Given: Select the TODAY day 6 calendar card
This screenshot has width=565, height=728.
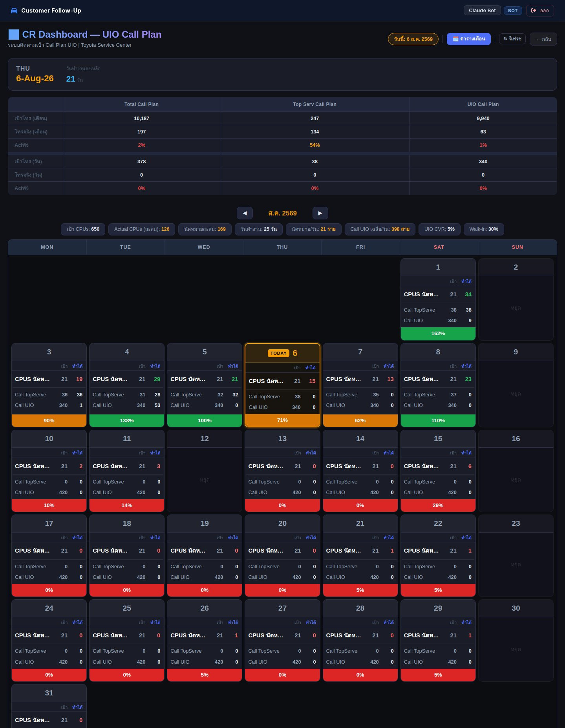Looking at the screenshot, I should tap(282, 385).
